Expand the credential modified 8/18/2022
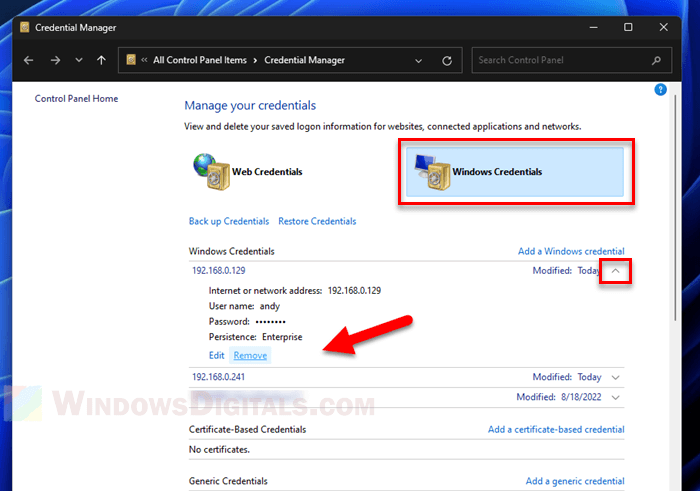The image size is (700, 491). point(615,397)
